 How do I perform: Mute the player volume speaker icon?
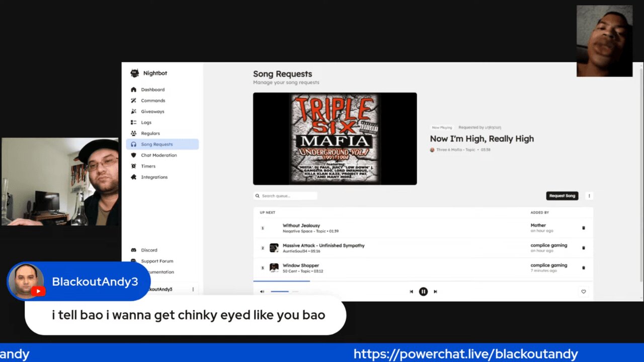pos(262,292)
